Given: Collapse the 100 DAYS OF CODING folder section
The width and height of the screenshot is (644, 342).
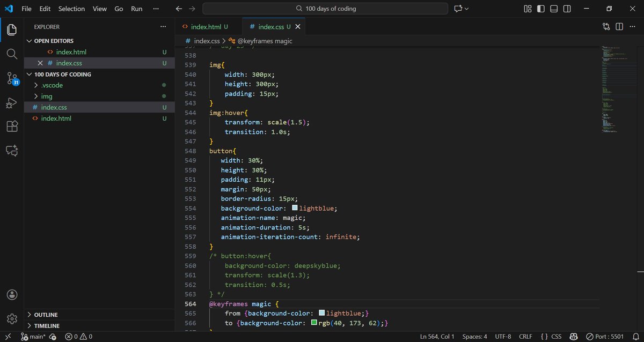Looking at the screenshot, I should coord(100,75).
